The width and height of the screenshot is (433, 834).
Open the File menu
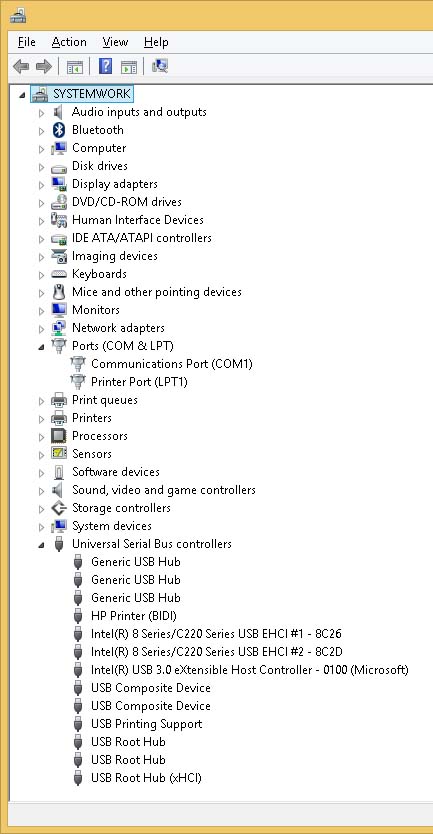click(27, 42)
